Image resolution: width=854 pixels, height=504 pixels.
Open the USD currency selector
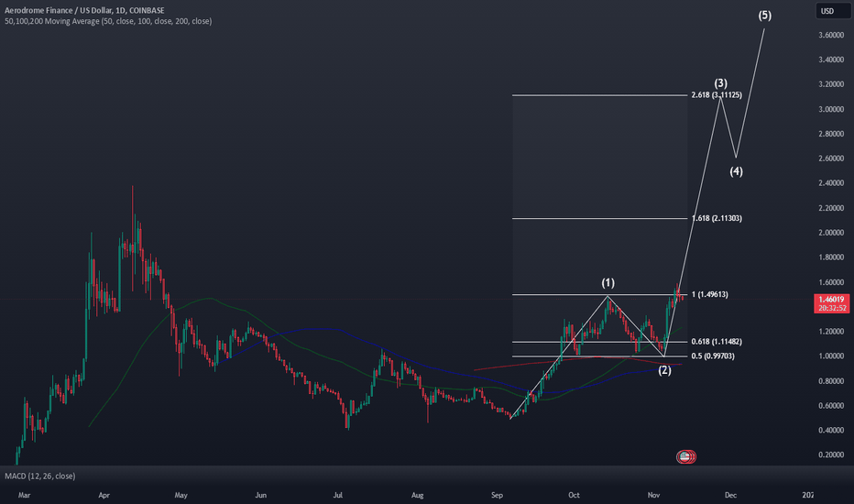833,11
